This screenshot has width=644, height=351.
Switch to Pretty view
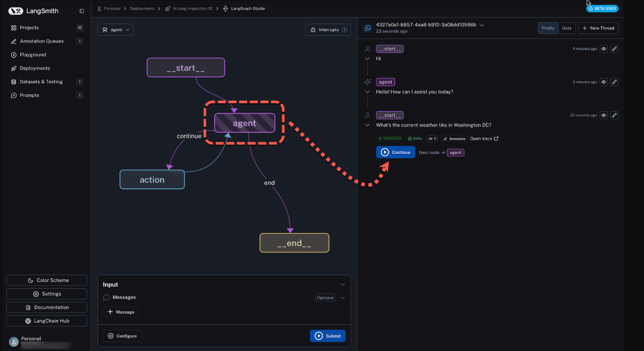tap(548, 28)
